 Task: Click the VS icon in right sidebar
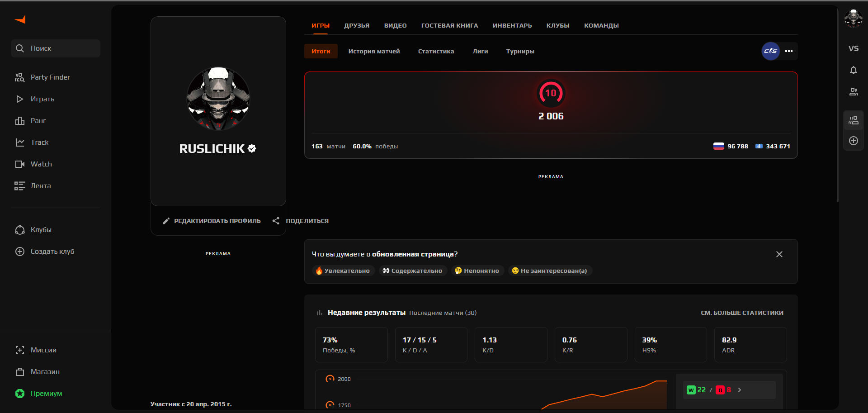click(x=854, y=48)
